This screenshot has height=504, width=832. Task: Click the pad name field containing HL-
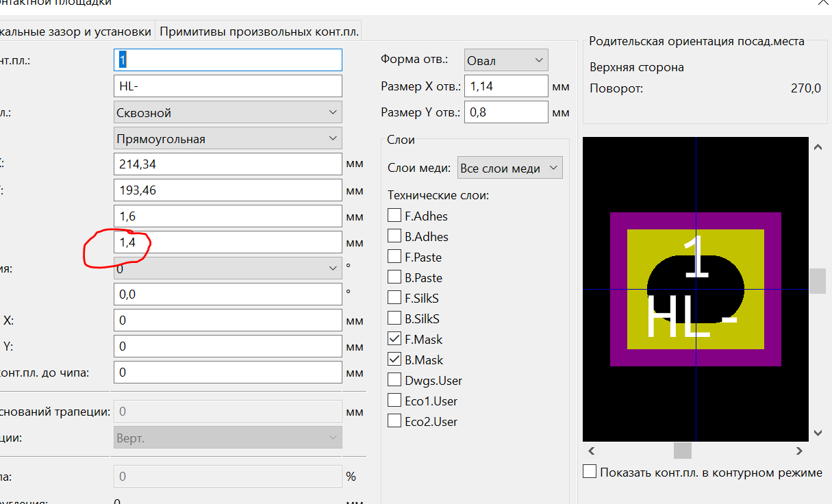coord(227,86)
